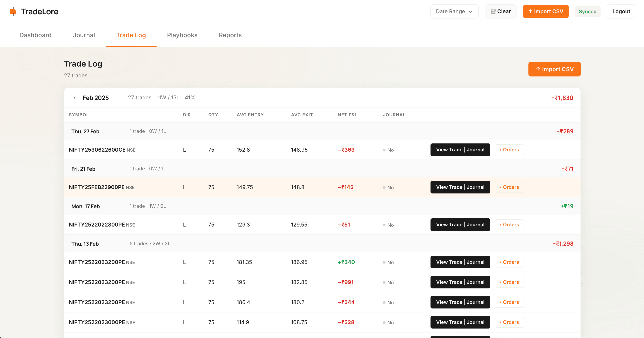Click the −₹51 net P&L value
Screen dimensions: 644x338
tap(344, 225)
